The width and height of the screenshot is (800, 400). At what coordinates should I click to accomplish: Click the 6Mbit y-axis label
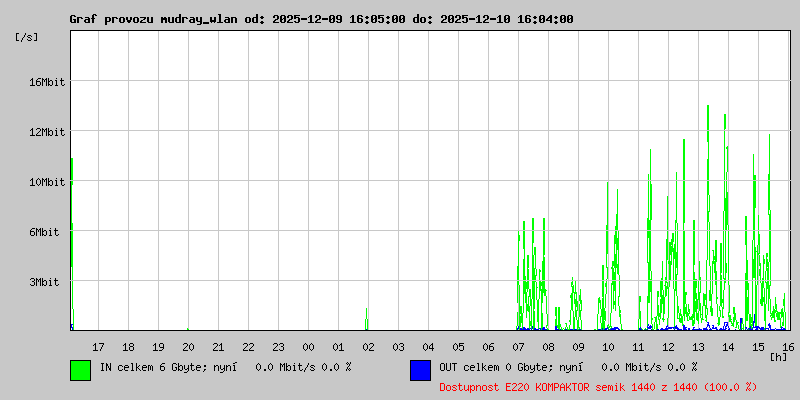[x=44, y=232]
